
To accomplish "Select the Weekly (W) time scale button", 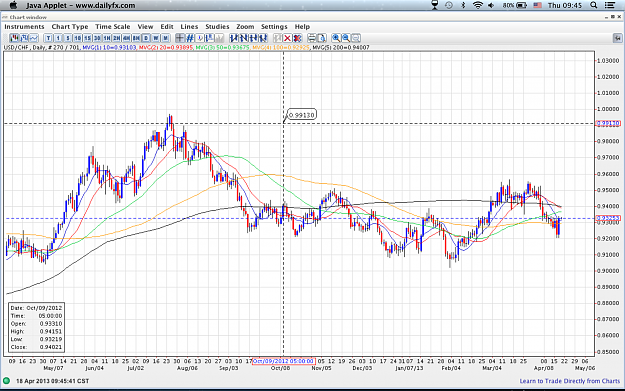I will click(155, 38).
